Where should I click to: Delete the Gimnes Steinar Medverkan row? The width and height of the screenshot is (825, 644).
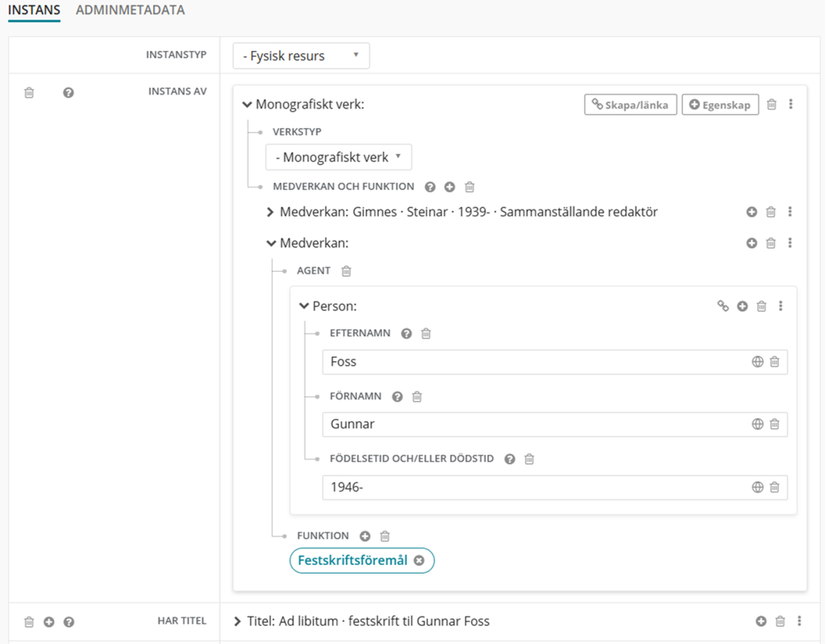[x=771, y=212]
